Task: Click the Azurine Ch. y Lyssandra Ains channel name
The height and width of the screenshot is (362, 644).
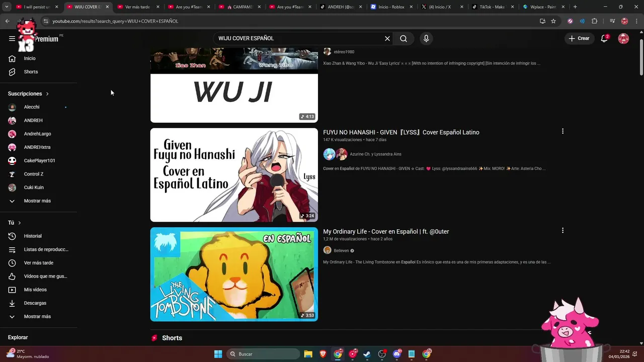Action: pos(375,154)
